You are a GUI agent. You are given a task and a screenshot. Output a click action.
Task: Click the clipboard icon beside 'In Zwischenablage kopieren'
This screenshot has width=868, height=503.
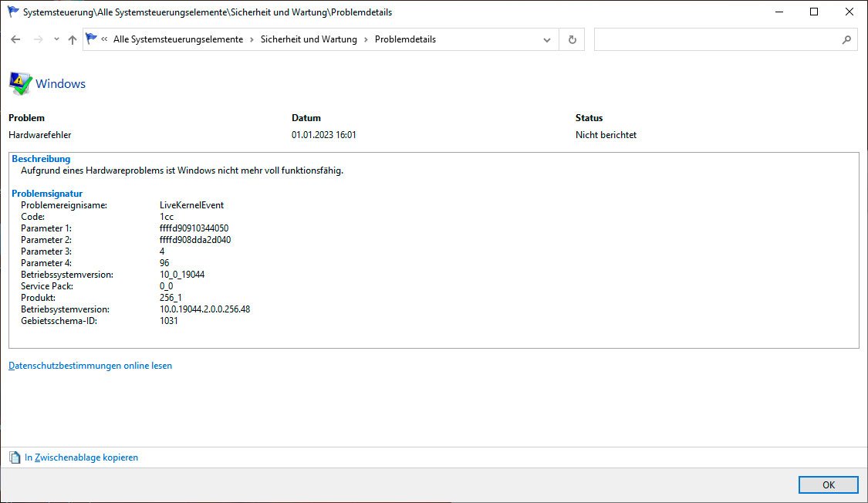(14, 457)
